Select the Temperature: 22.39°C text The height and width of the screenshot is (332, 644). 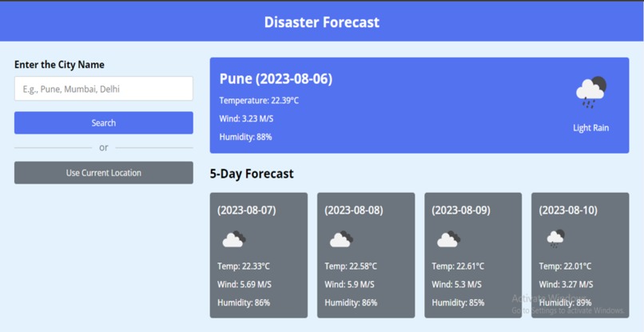click(259, 100)
